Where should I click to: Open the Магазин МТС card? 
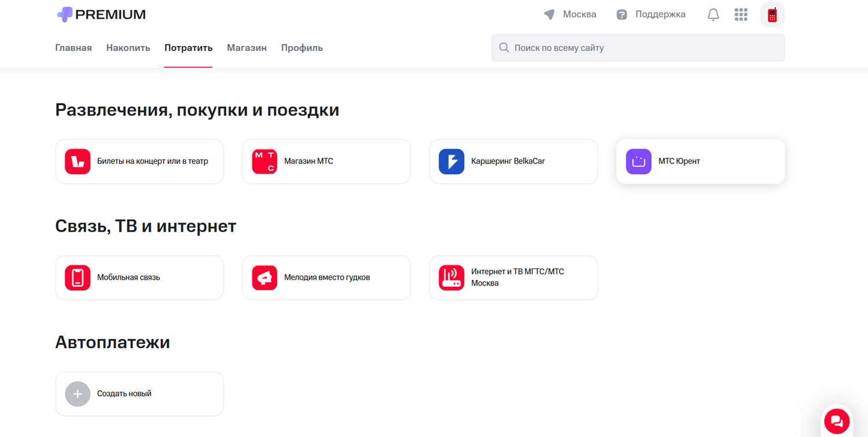pos(326,161)
